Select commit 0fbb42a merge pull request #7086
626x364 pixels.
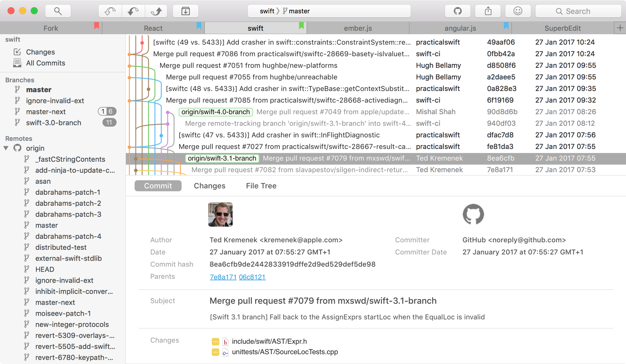pos(376,54)
